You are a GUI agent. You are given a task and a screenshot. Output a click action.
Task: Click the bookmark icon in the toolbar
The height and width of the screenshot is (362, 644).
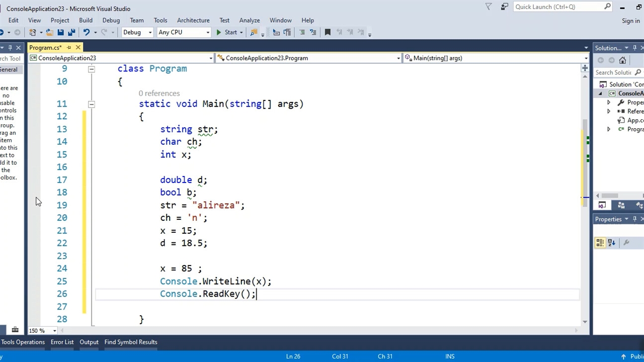coord(328,32)
